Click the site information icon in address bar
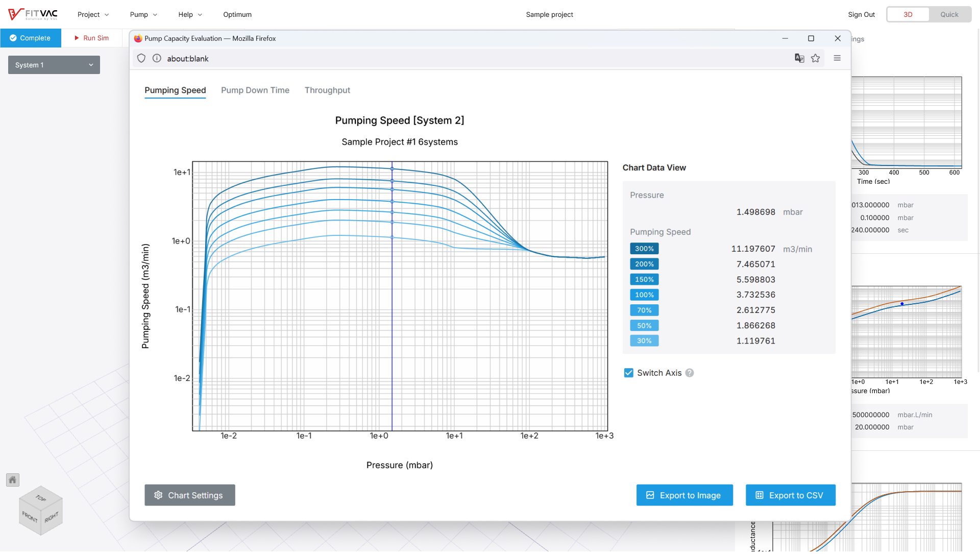The width and height of the screenshot is (980, 554). pos(157,59)
